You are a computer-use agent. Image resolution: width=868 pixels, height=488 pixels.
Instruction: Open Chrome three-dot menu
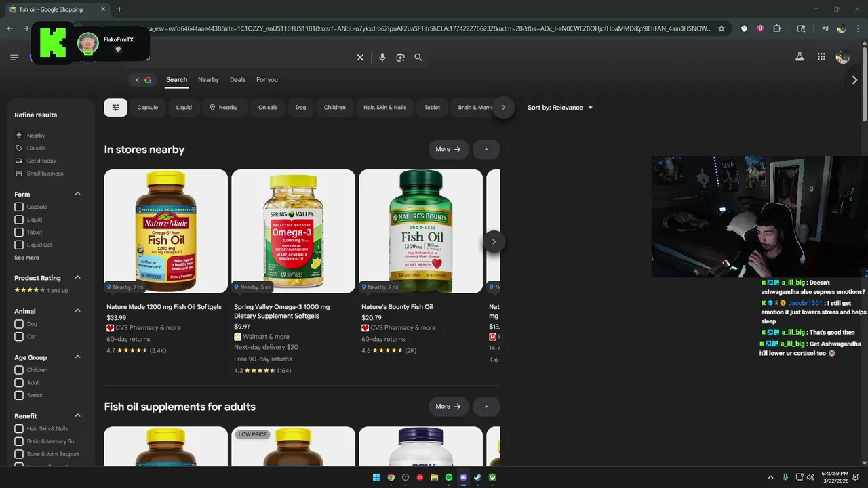tap(858, 28)
